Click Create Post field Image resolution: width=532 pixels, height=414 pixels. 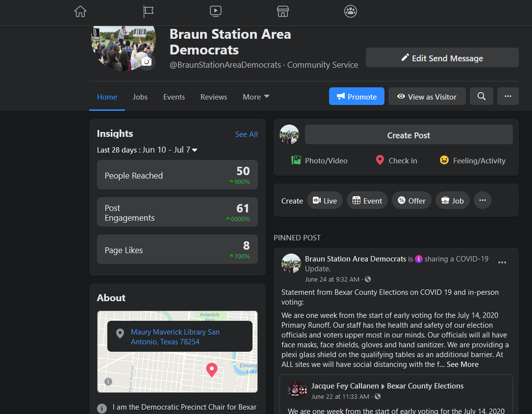408,135
